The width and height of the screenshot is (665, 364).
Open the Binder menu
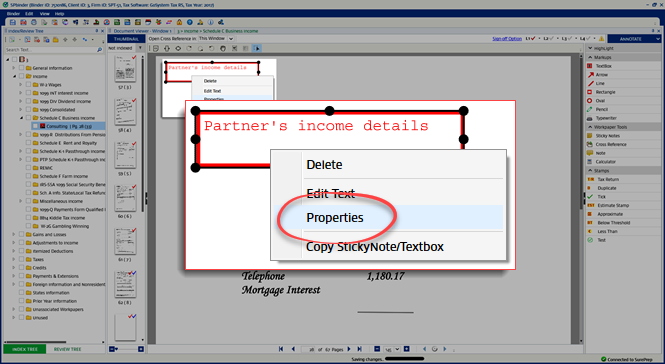(13, 14)
